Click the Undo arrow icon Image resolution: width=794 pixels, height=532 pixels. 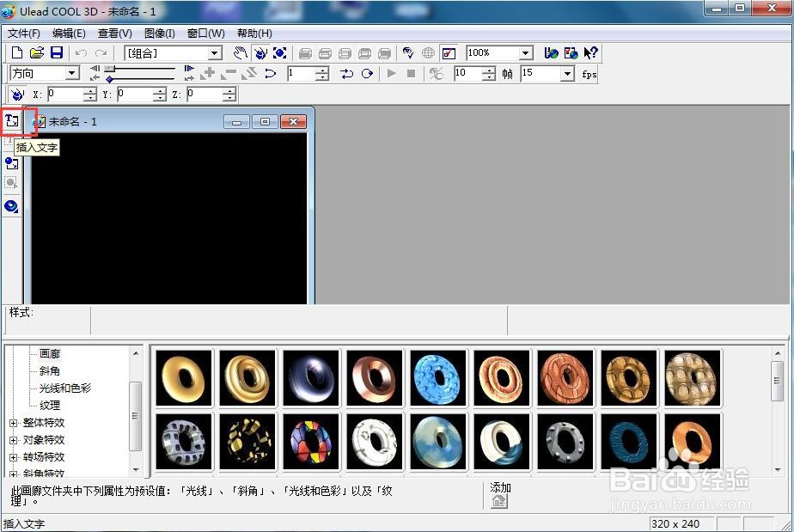pos(81,52)
